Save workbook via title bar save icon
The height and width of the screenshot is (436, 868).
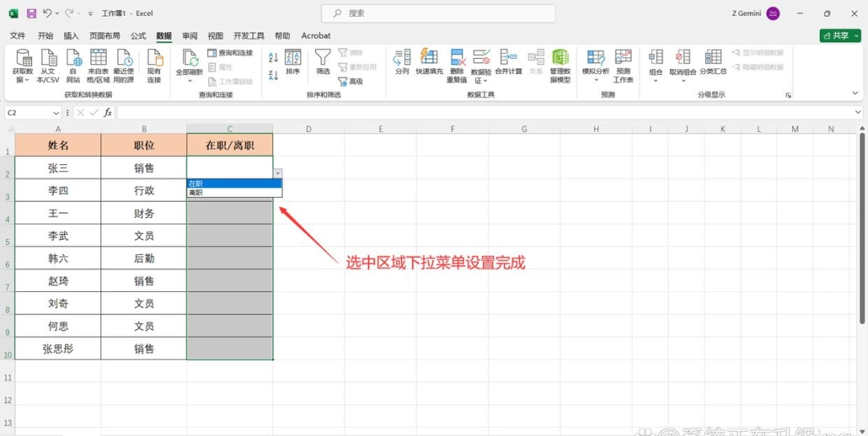coord(31,13)
